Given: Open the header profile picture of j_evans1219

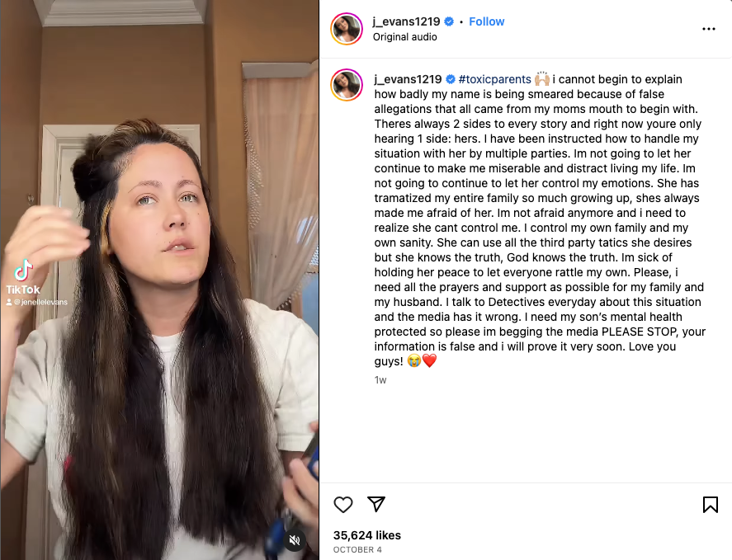Looking at the screenshot, I should pos(347,29).
